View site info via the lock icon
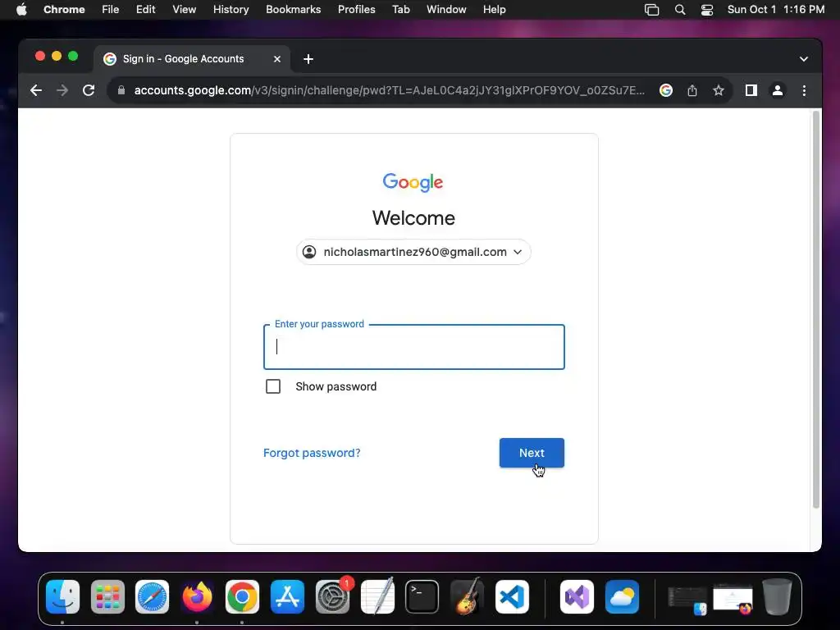This screenshot has width=840, height=630. [121, 90]
